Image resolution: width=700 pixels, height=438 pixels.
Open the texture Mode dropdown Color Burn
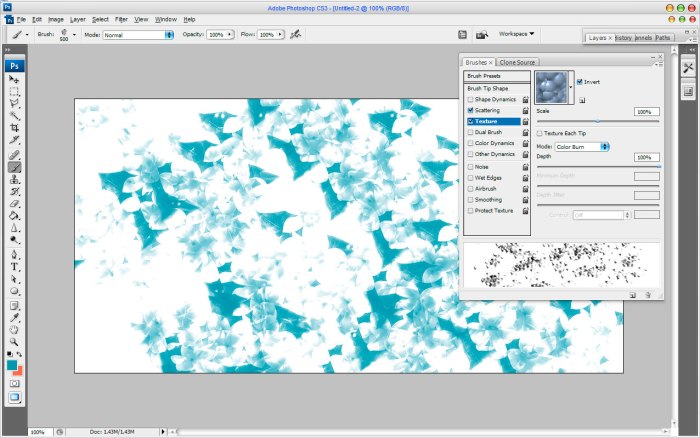pyautogui.click(x=582, y=146)
